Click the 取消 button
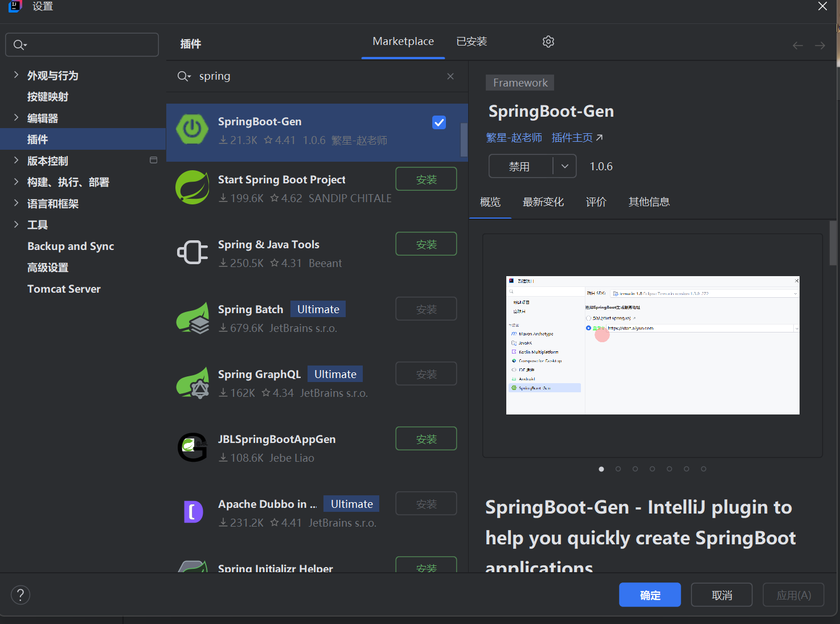 coord(722,595)
